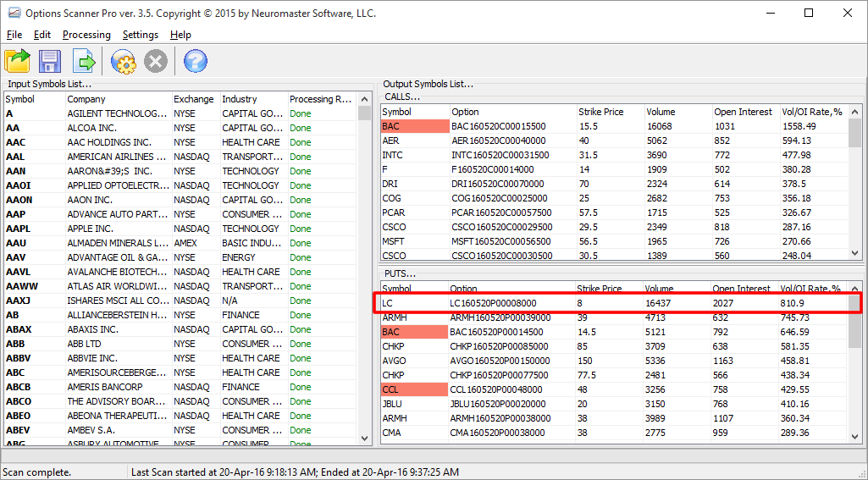Open symbols file with folder icon
Viewport: 868px width, 480px height.
[x=17, y=61]
